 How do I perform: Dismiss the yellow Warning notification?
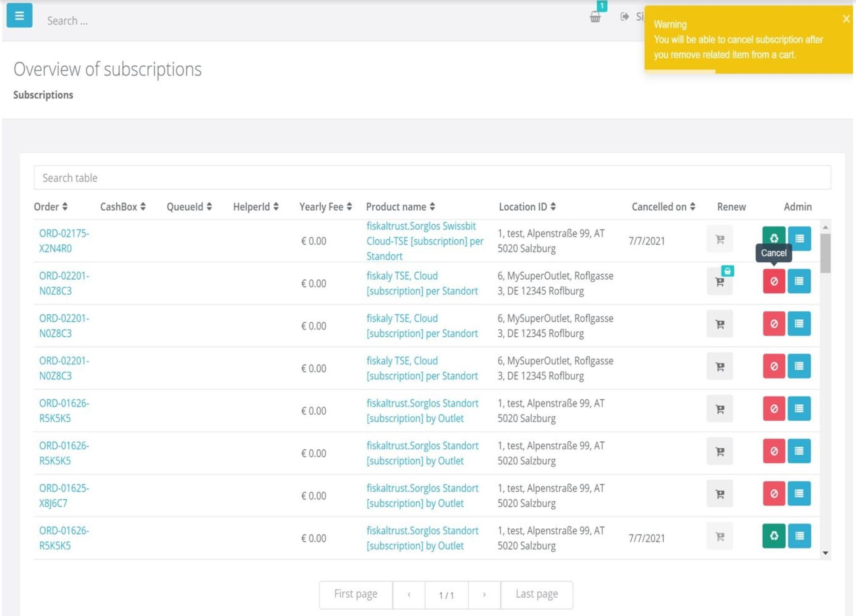pos(846,19)
